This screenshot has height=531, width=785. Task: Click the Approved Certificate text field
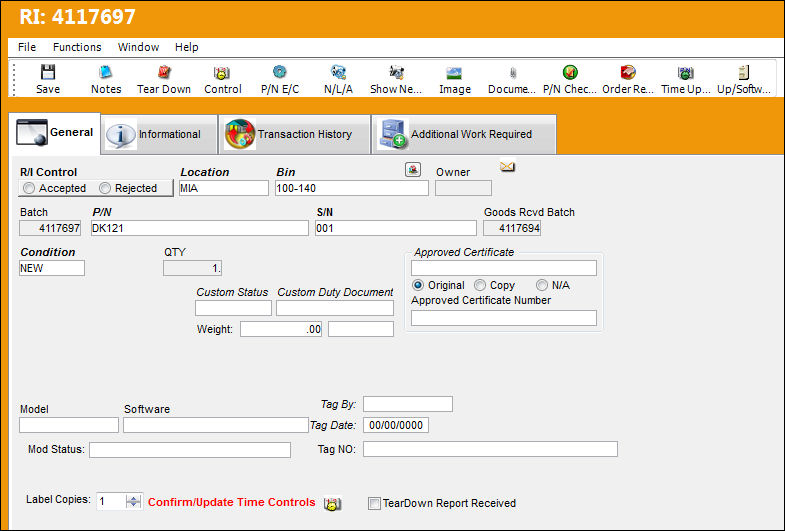[504, 268]
